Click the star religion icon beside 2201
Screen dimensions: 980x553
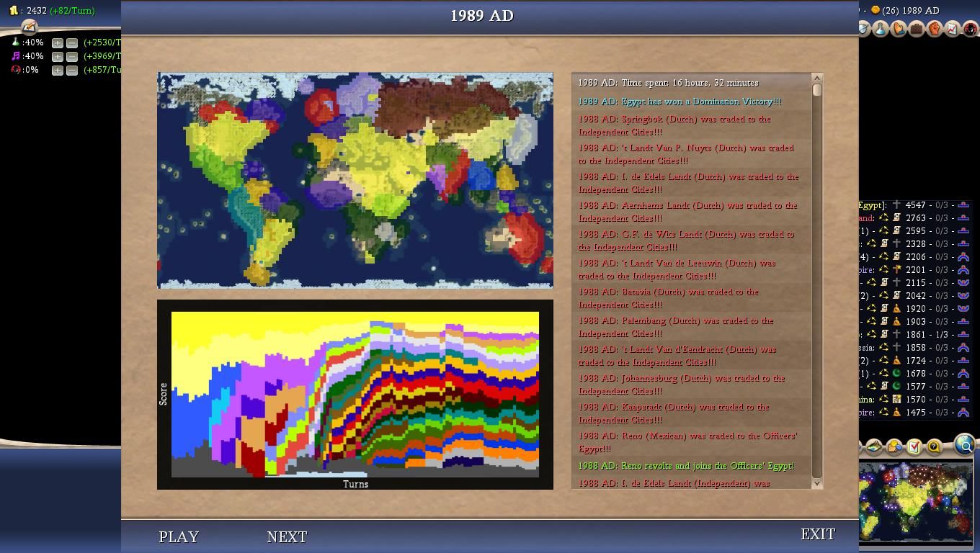(x=896, y=270)
